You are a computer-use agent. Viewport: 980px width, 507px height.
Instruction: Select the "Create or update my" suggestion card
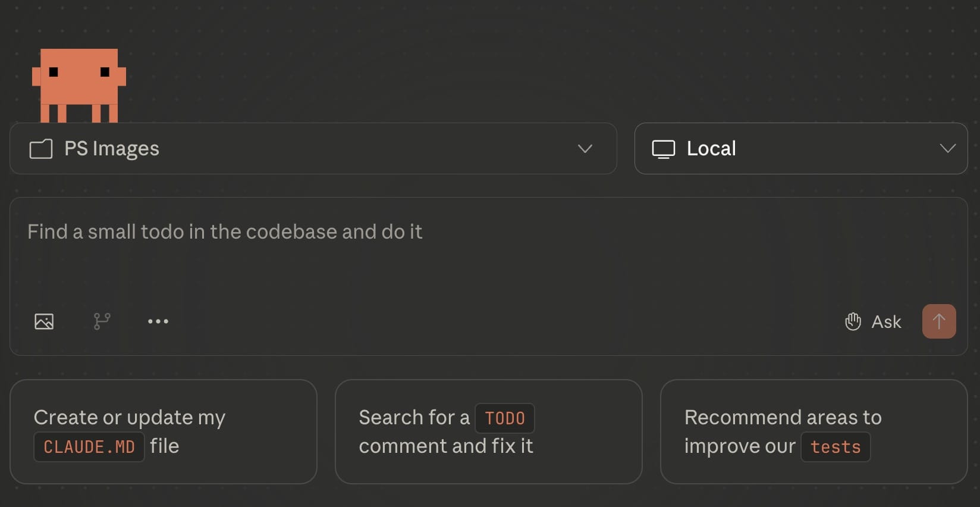(164, 431)
